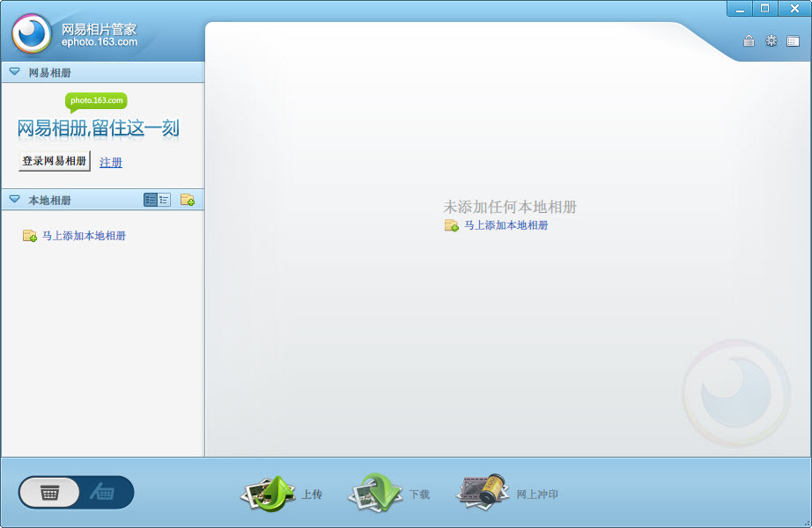Click the 网易相册,留住这一刻 slogan text

click(x=99, y=128)
